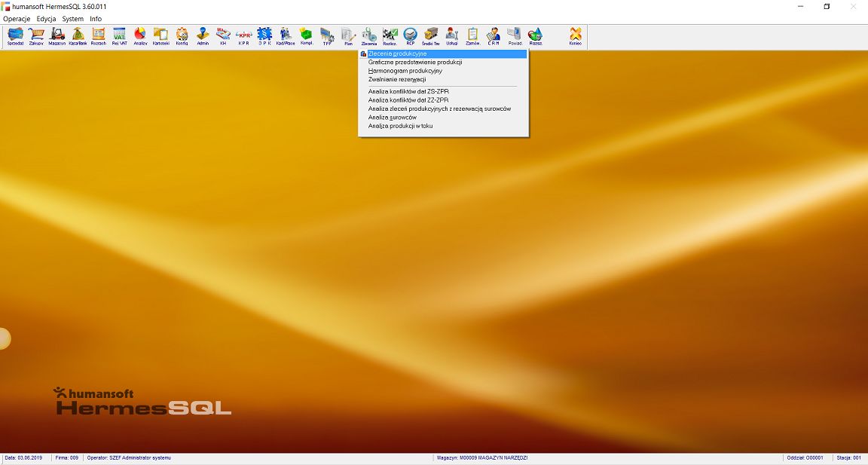This screenshot has width=868, height=465.
Task: Choose Analiza produkcji w toku
Action: pyautogui.click(x=443, y=126)
